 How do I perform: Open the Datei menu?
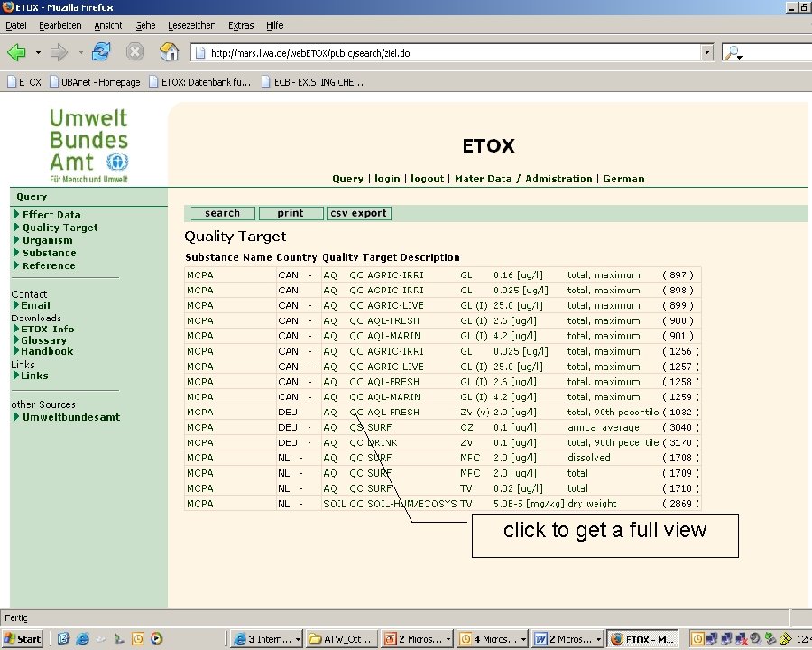click(x=15, y=25)
